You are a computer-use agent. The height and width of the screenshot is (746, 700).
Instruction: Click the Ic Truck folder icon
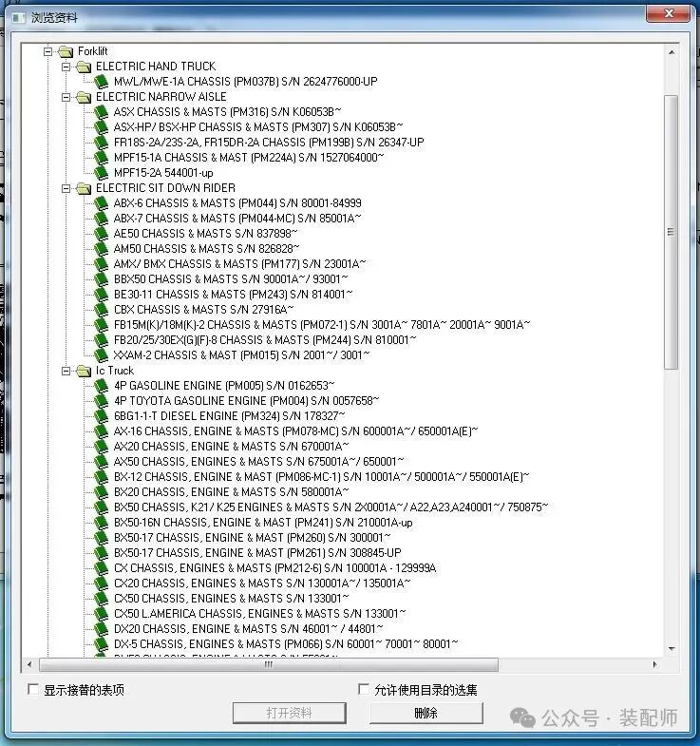pos(84,371)
